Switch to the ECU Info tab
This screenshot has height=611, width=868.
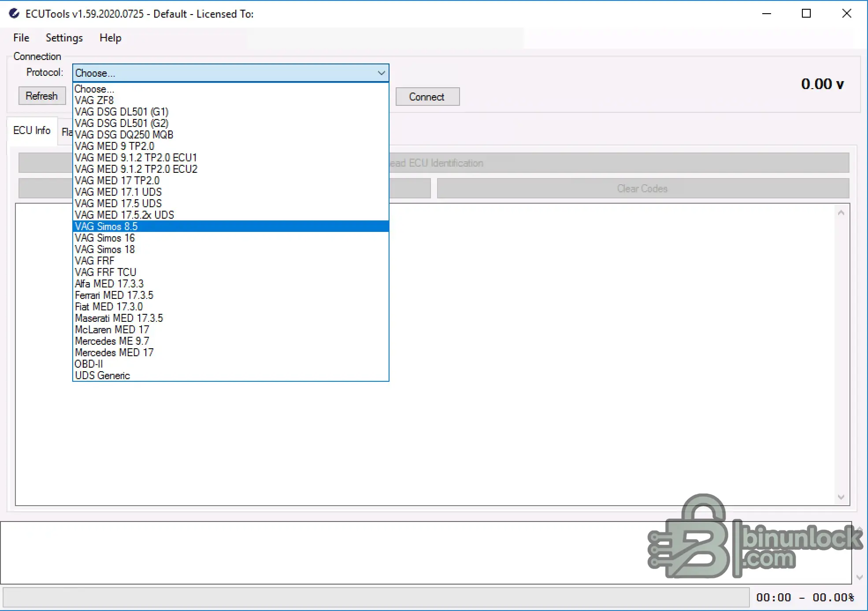[x=32, y=130]
